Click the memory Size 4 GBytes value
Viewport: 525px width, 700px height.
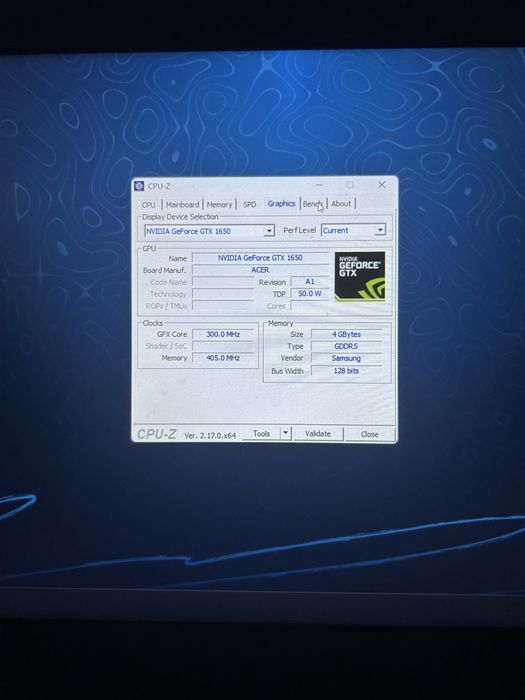pyautogui.click(x=346, y=334)
